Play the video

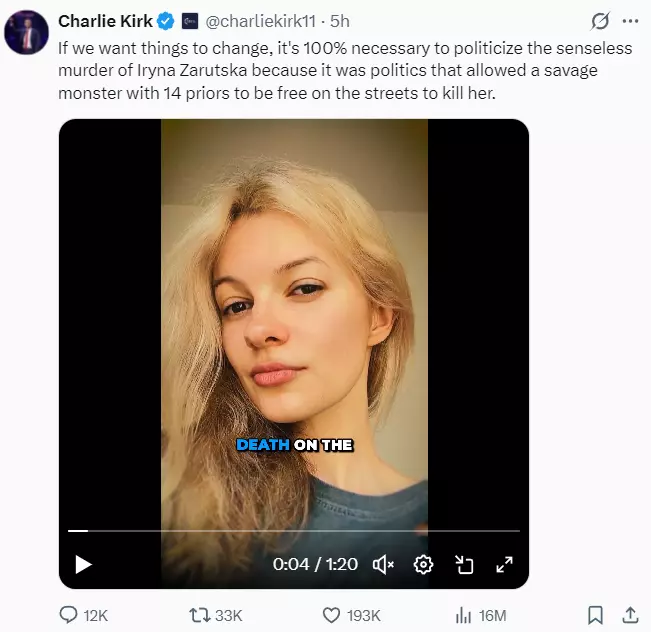83,564
